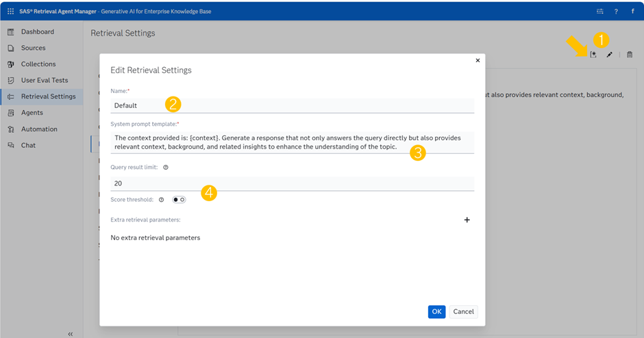644x338 pixels.
Task: Click the new retrieval settings icon
Action: tap(593, 55)
